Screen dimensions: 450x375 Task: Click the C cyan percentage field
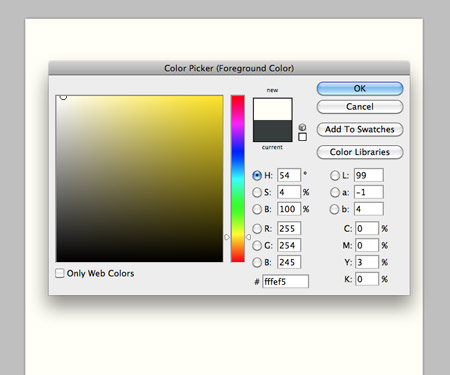367,229
